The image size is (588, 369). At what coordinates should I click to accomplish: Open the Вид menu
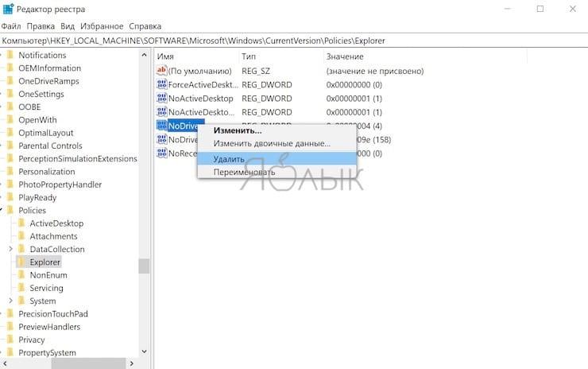(x=68, y=26)
